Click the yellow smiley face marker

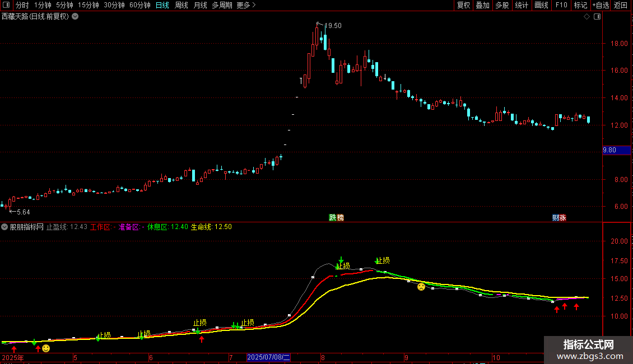point(46,348)
